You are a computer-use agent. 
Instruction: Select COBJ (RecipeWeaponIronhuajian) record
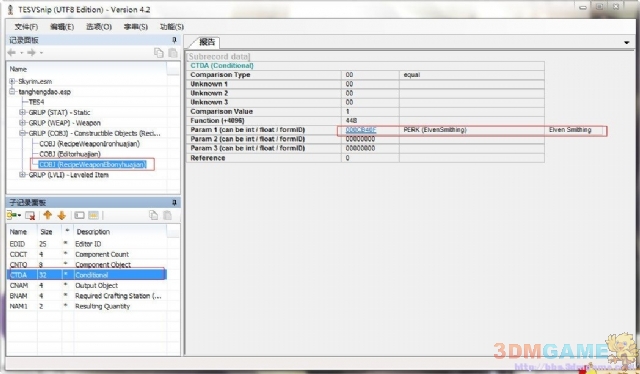89,144
